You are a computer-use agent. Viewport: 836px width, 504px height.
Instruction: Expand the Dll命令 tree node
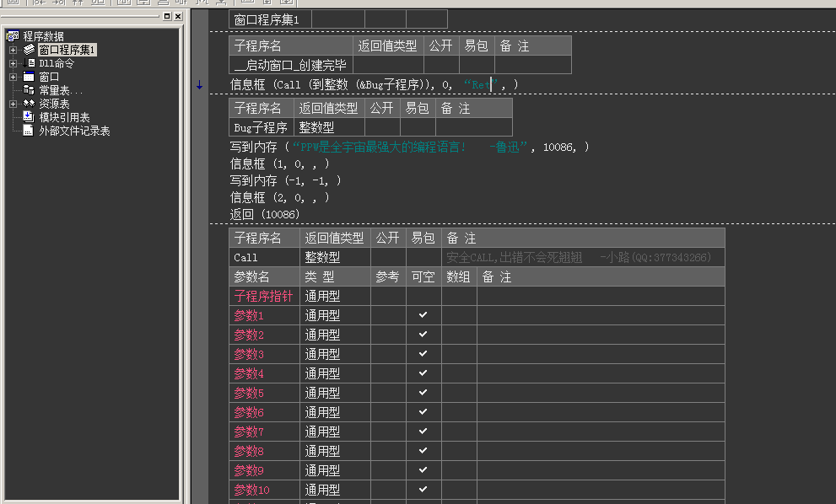(13, 63)
